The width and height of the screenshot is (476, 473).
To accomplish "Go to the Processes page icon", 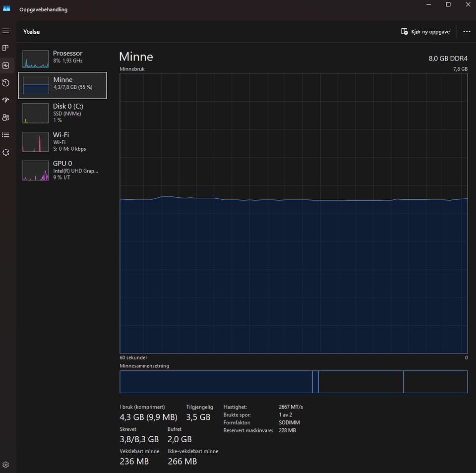I will coord(6,48).
